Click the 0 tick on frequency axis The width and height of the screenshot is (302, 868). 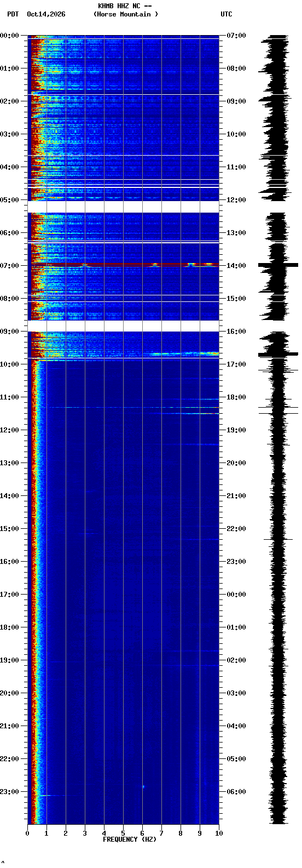point(27,833)
